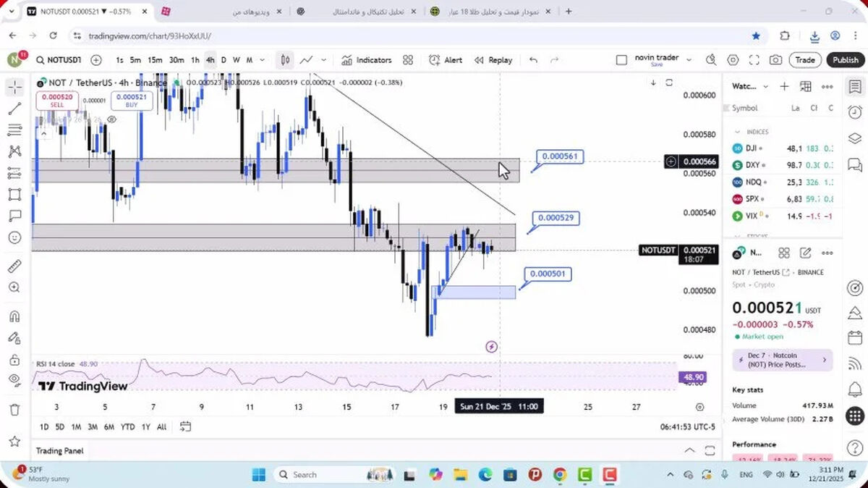Image resolution: width=868 pixels, height=488 pixels.
Task: Select the DXY watchlist row
Action: 783,165
